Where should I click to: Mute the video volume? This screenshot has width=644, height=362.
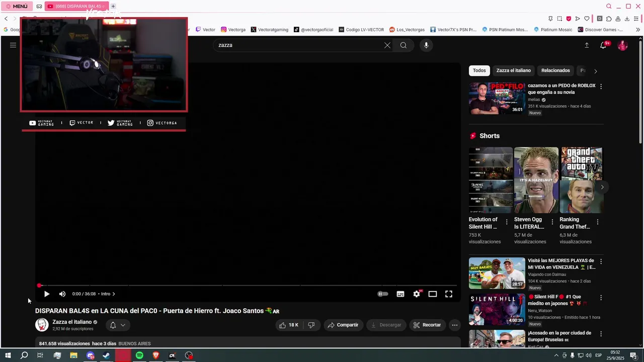coord(62,294)
